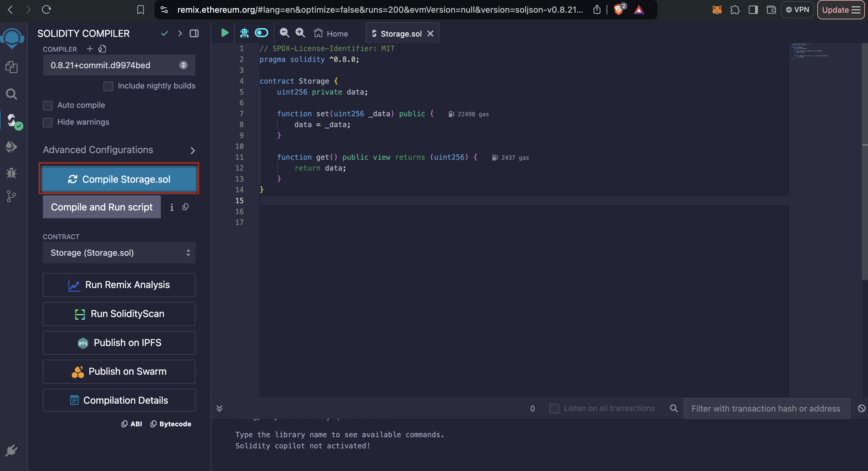Click the 22498 gas estimate label
868x471 pixels.
click(x=469, y=114)
